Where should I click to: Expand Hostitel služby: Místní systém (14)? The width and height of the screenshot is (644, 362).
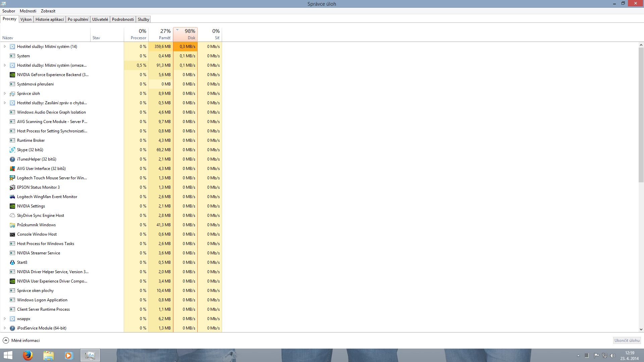coord(5,47)
